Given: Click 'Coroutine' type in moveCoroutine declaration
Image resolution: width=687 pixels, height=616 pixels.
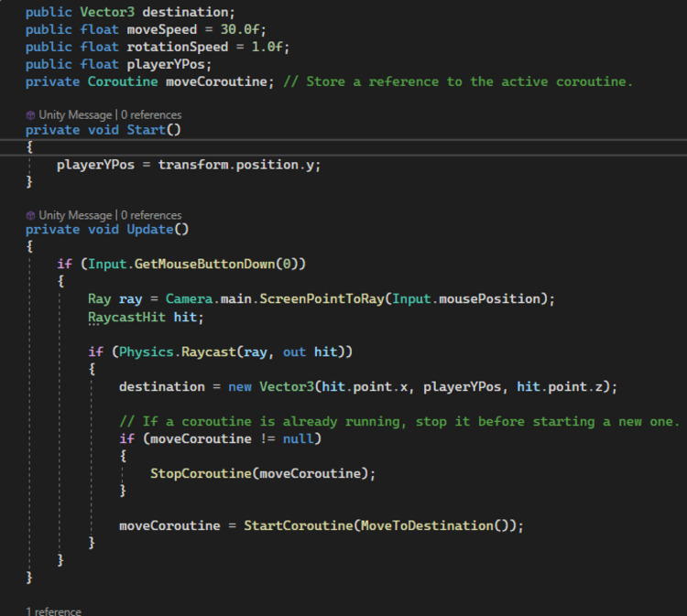Looking at the screenshot, I should (x=123, y=81).
